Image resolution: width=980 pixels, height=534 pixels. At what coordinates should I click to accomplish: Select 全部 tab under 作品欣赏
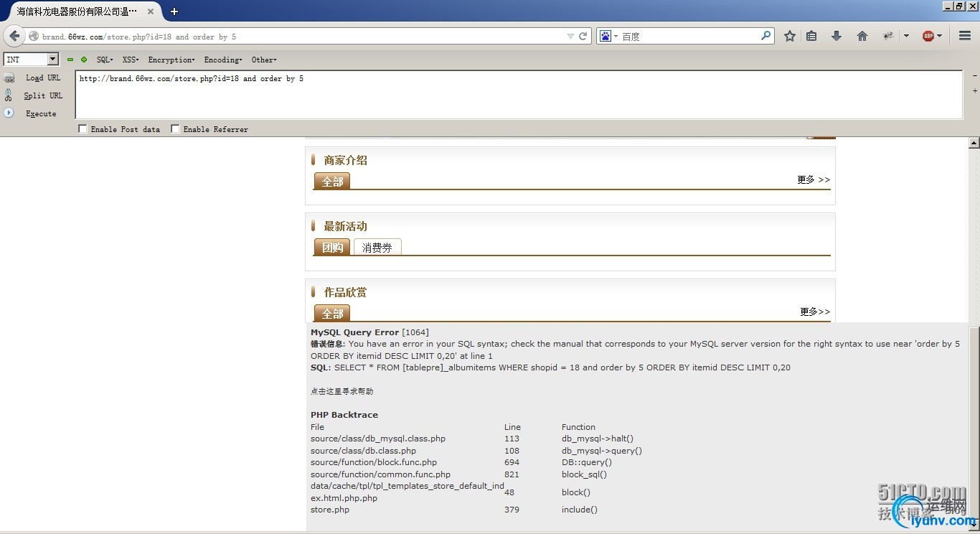(x=332, y=314)
